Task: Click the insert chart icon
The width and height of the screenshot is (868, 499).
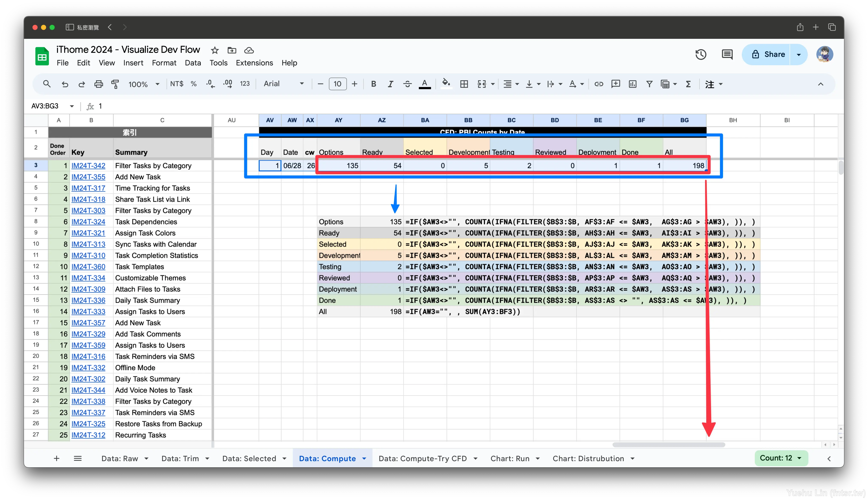Action: pos(632,84)
